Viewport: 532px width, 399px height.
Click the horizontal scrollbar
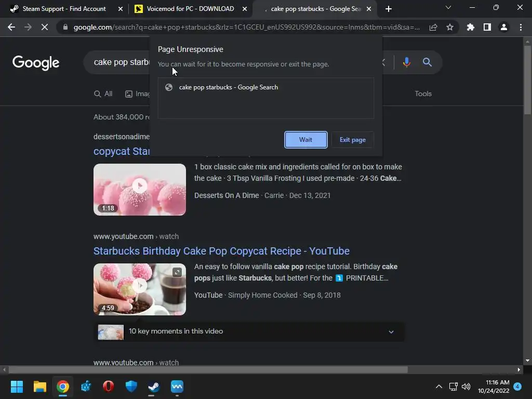click(208, 369)
